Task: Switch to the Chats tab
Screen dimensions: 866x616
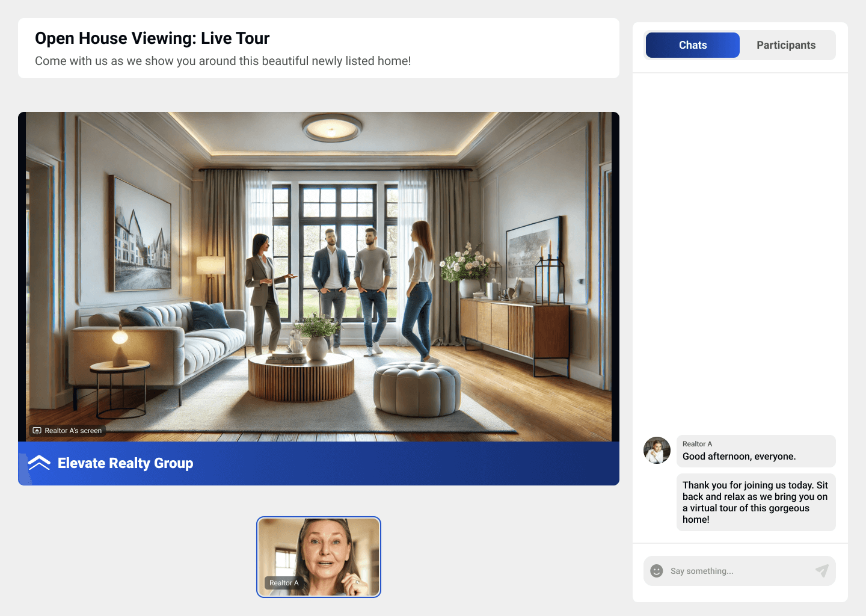Action: point(692,45)
